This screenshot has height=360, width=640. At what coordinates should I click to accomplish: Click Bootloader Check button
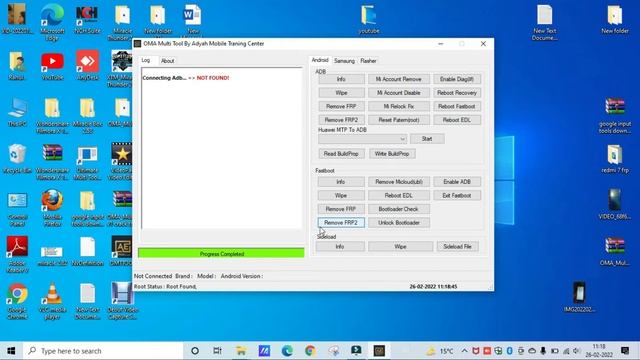(x=399, y=209)
